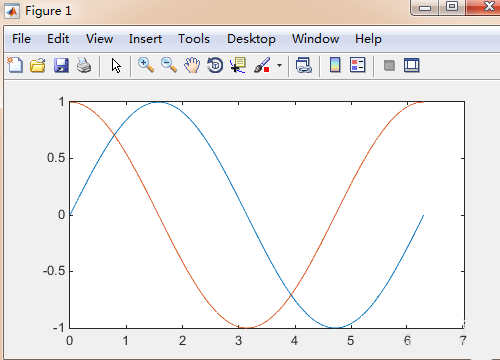500x360 pixels.
Task: Insert a legend using the toolbar icon
Action: coord(358,65)
